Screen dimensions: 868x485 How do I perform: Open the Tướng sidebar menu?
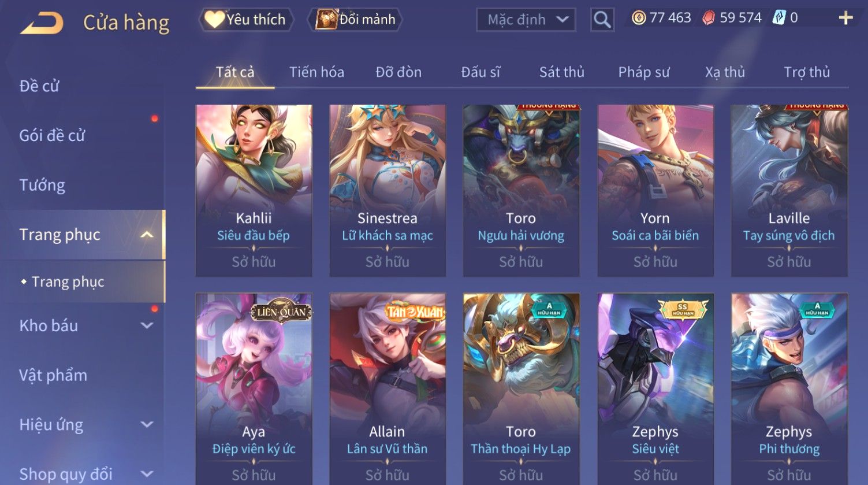[42, 185]
